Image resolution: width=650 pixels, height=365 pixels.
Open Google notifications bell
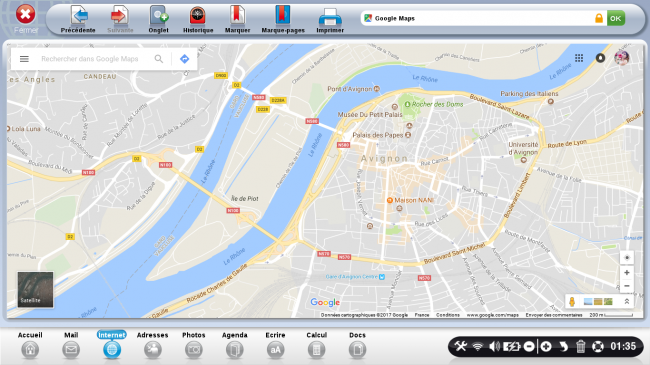click(x=600, y=58)
